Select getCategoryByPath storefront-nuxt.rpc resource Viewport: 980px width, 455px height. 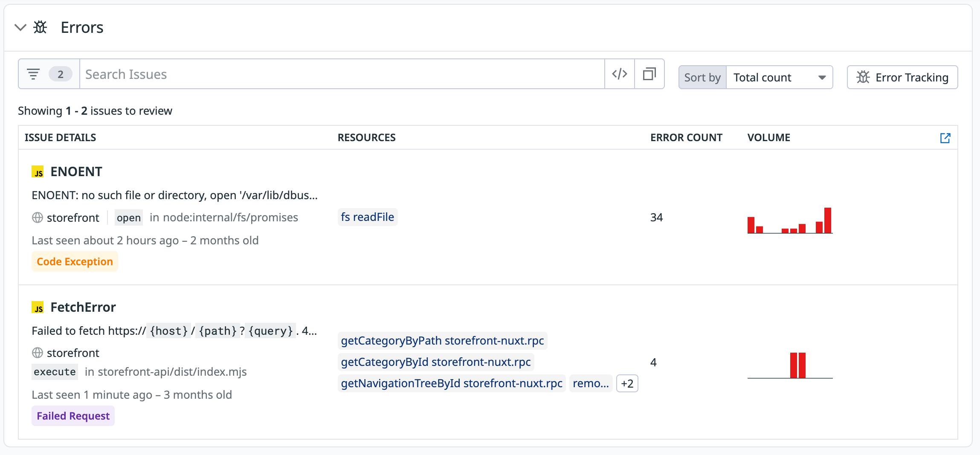(x=442, y=341)
